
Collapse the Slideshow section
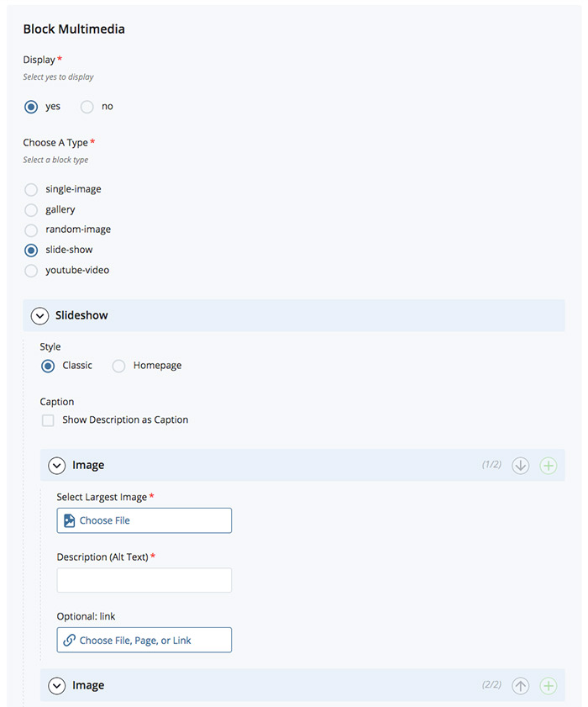click(x=39, y=315)
